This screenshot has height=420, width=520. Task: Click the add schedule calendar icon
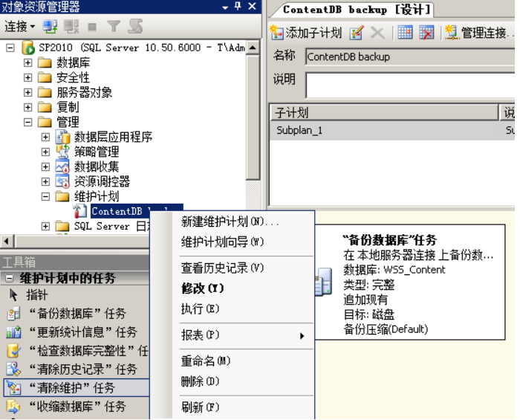[x=405, y=33]
